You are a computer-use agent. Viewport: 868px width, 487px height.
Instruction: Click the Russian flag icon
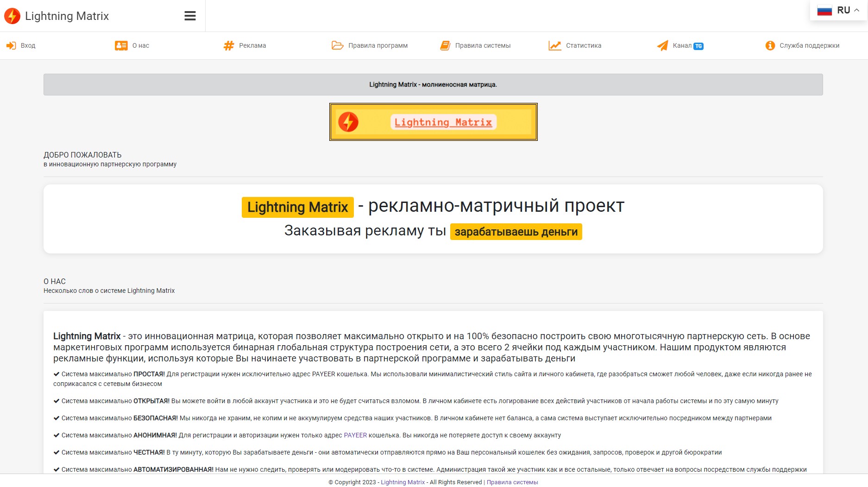(x=824, y=10)
